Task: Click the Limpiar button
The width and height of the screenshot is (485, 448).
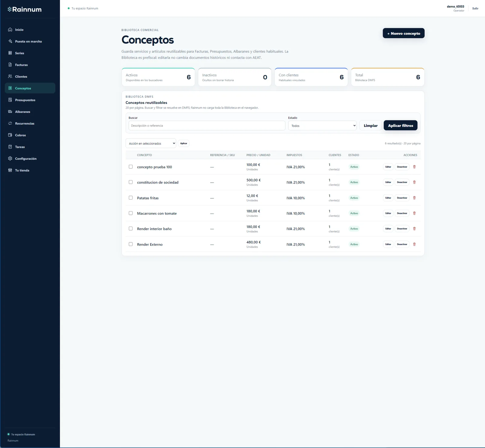Action: 370,126
